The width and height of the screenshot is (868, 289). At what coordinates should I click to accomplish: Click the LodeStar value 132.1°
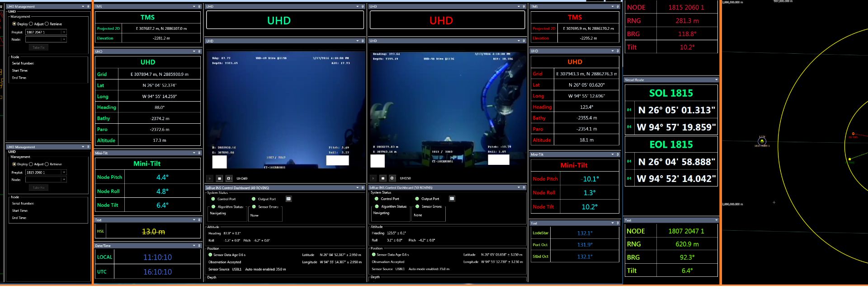585,233
